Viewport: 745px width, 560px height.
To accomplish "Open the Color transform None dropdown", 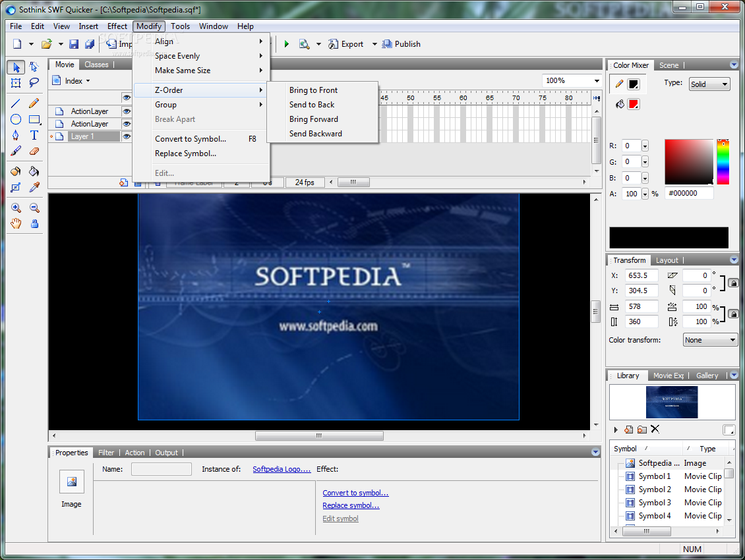I will point(710,340).
